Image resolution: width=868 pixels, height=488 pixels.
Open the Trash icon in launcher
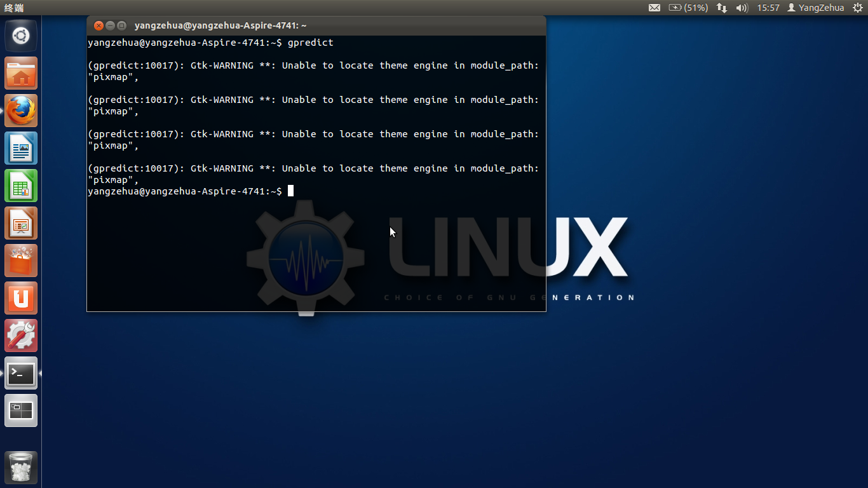pos(21,468)
